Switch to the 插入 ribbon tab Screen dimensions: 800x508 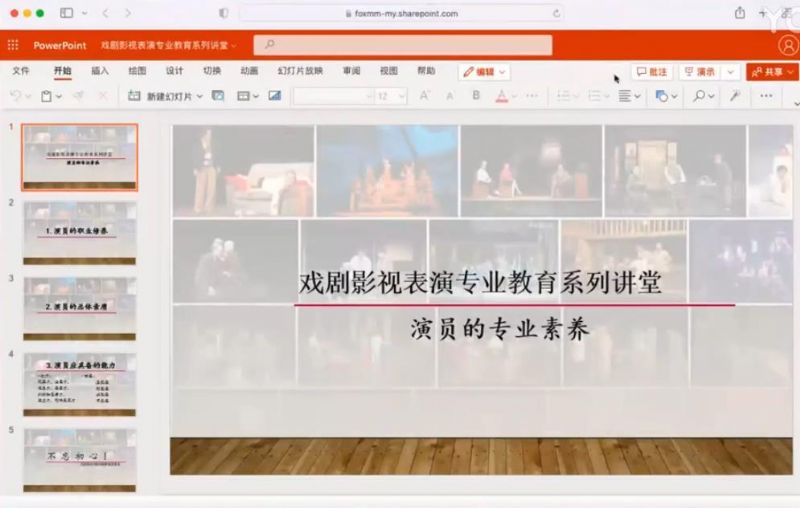(x=100, y=71)
